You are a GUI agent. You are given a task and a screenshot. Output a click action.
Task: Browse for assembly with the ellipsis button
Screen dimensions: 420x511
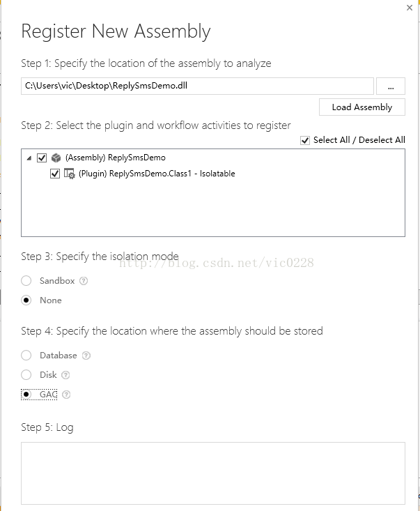[x=391, y=86]
